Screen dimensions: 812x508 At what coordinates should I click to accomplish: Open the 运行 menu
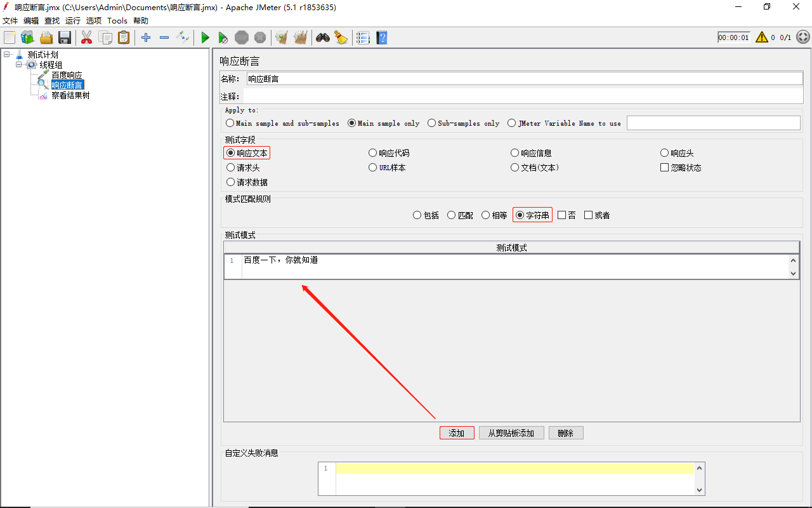73,21
